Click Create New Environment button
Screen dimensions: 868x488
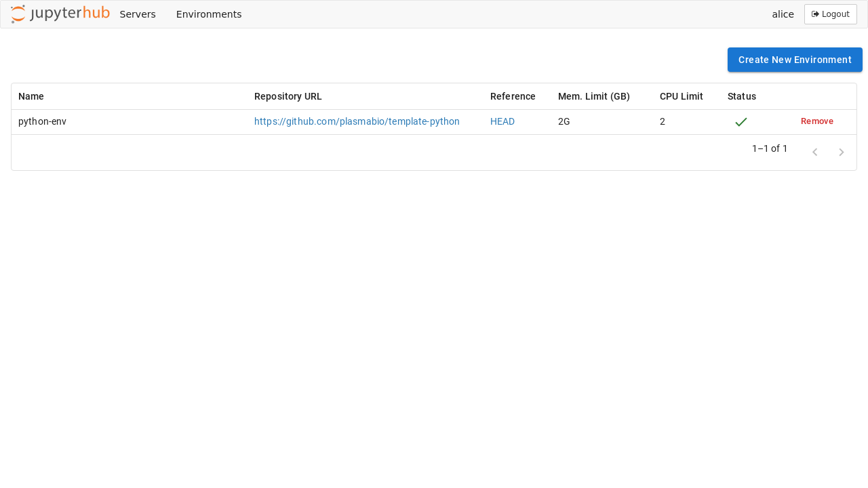(x=795, y=60)
